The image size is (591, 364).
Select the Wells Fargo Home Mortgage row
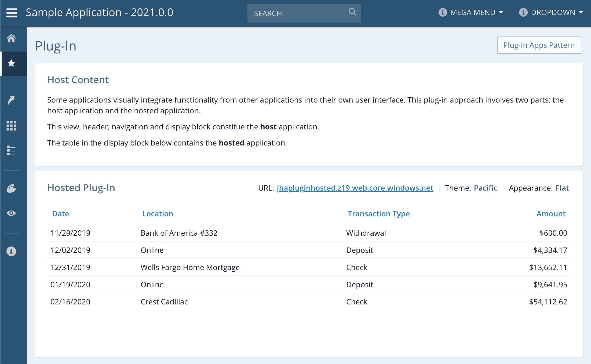point(190,267)
